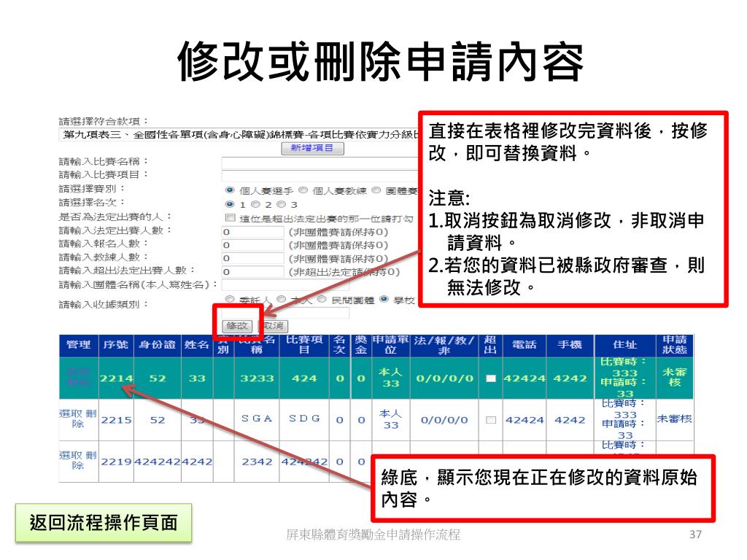Click 選取 in row 2215
This screenshot has height=560, width=747.
pos(71,413)
